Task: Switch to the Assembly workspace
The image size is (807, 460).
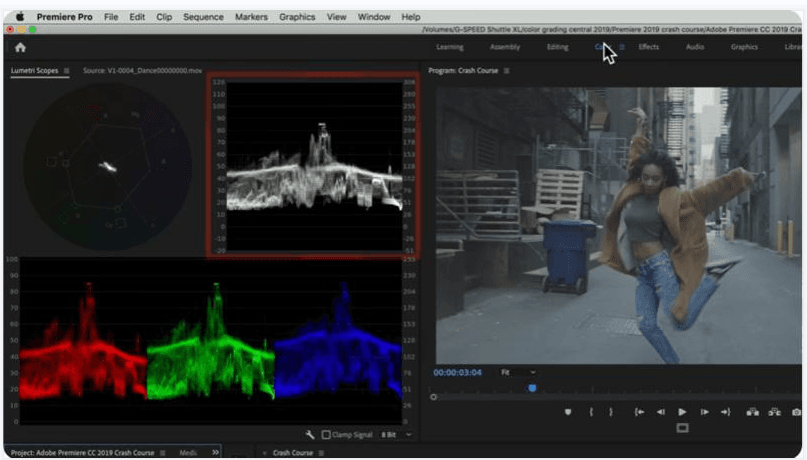Action: [x=505, y=47]
